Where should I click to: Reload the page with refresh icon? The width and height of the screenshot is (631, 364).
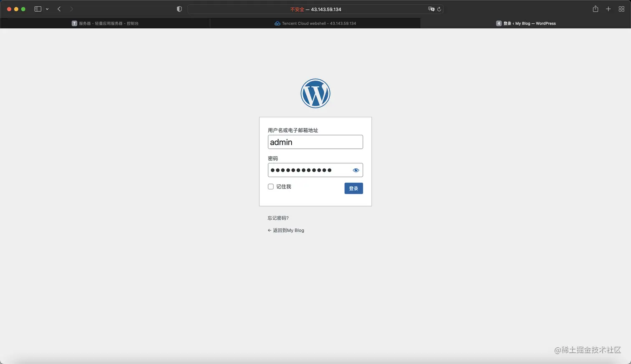(439, 9)
